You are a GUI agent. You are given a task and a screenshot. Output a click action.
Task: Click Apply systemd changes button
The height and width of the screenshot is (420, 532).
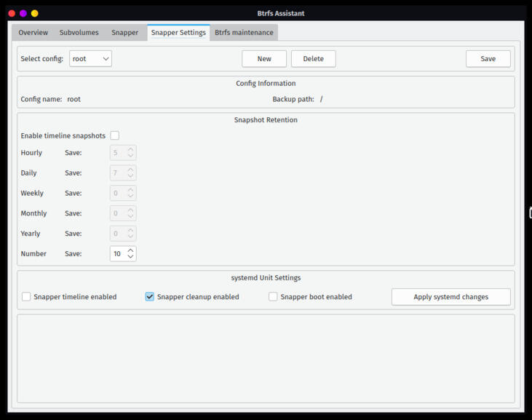451,297
